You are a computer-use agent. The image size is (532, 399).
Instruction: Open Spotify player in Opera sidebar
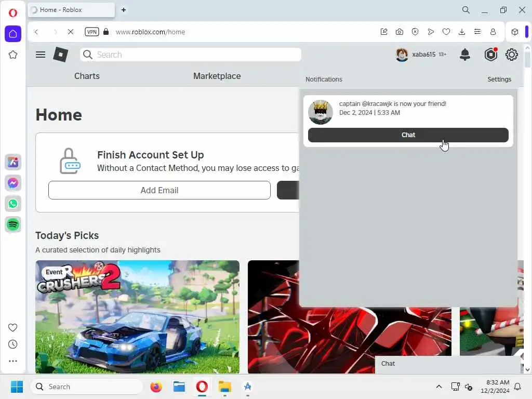tap(13, 224)
